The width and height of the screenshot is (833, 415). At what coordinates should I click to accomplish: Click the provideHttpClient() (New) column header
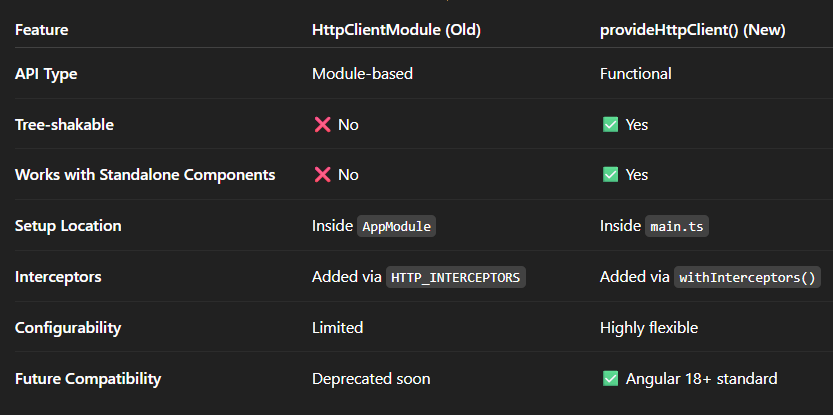click(x=693, y=30)
